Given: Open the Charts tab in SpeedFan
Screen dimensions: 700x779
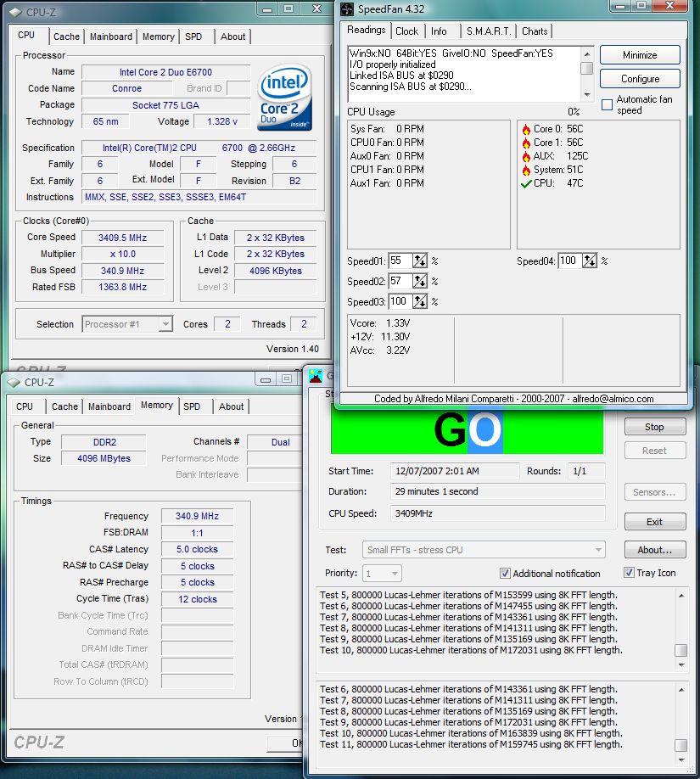Looking at the screenshot, I should (535, 31).
